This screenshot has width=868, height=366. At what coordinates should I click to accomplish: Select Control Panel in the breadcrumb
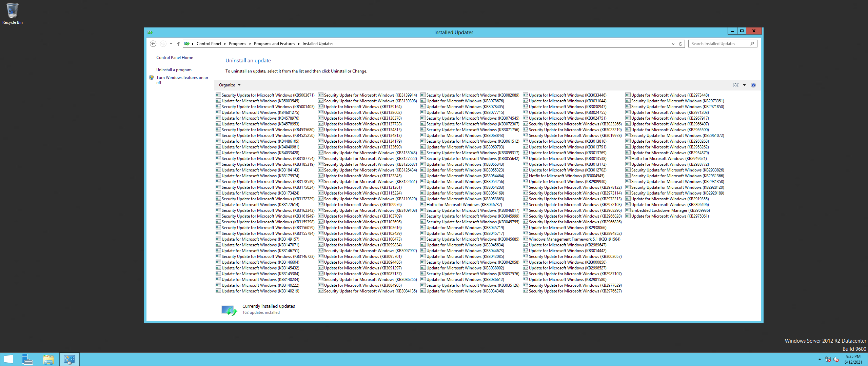coord(209,44)
